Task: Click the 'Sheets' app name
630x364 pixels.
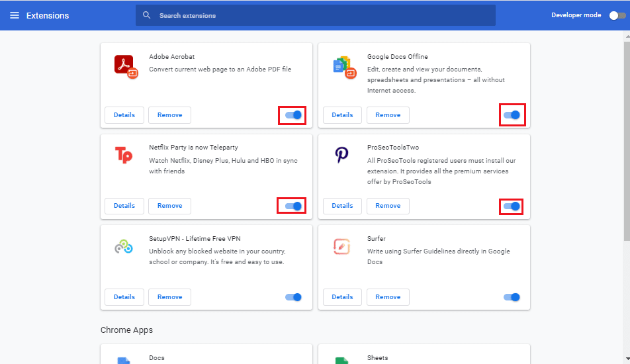Action: click(x=377, y=357)
